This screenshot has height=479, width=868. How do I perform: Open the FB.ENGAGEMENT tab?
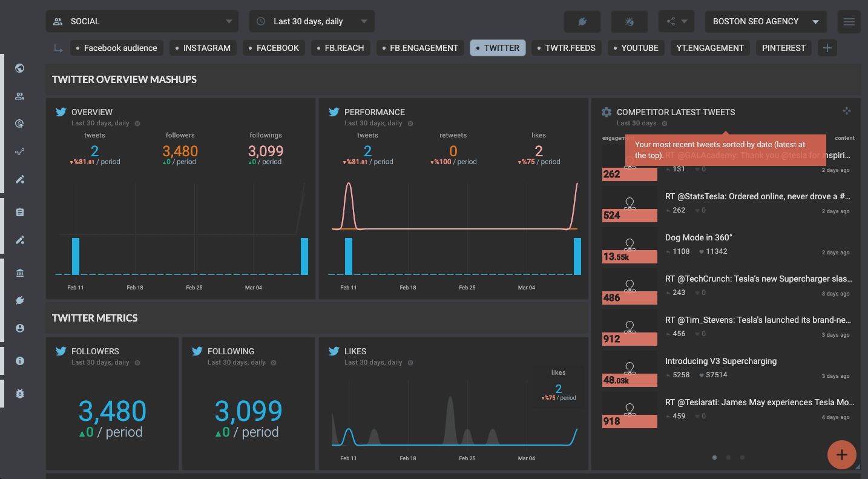(x=421, y=48)
